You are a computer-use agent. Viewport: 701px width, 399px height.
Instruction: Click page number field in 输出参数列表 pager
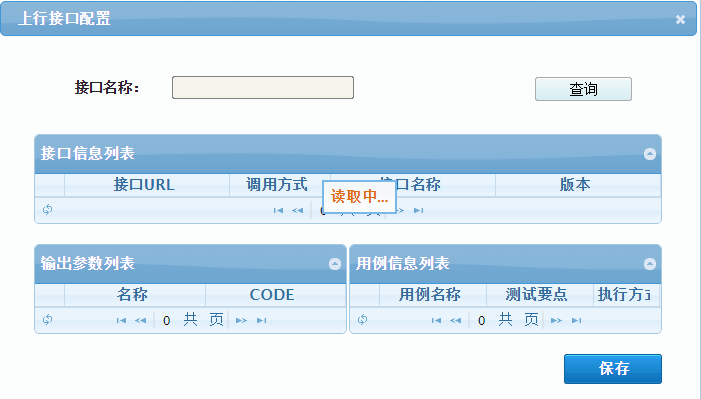pos(167,320)
